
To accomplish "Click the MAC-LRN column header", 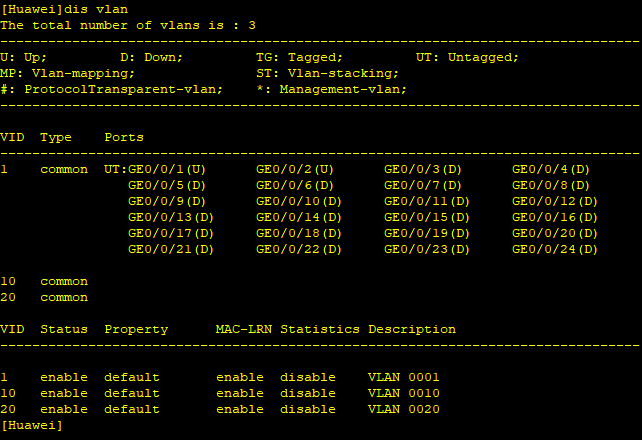I will (x=244, y=329).
